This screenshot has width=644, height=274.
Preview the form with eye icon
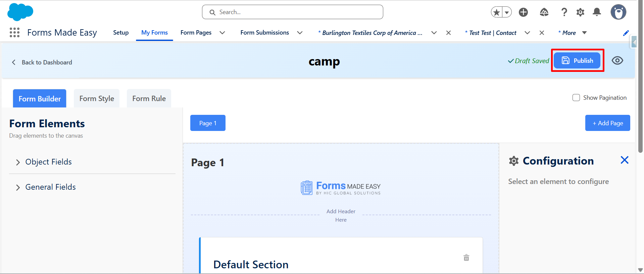coord(617,60)
